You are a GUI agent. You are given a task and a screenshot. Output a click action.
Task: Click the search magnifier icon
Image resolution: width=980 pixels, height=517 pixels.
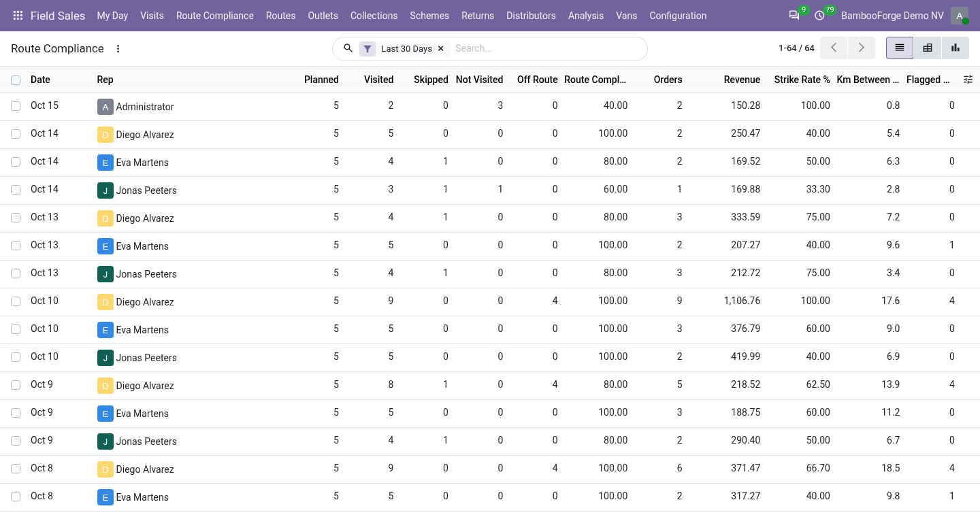tap(348, 48)
